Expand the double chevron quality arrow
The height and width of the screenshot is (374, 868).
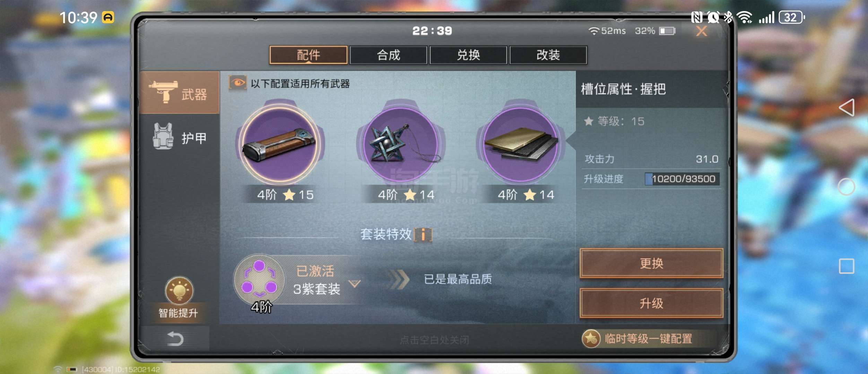coord(398,279)
